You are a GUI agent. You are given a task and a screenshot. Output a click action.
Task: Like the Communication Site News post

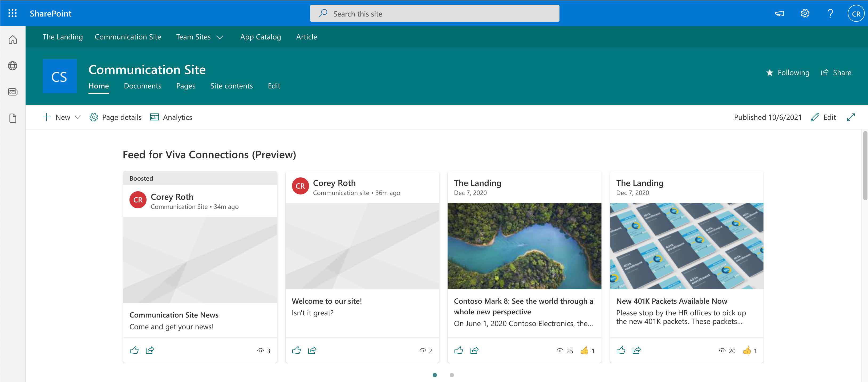point(134,350)
